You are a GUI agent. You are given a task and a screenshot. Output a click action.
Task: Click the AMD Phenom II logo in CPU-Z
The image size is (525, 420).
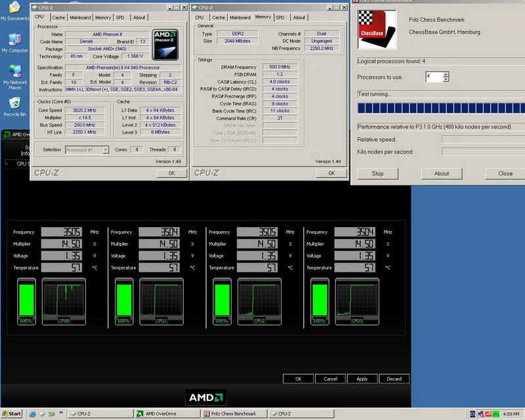pyautogui.click(x=165, y=45)
